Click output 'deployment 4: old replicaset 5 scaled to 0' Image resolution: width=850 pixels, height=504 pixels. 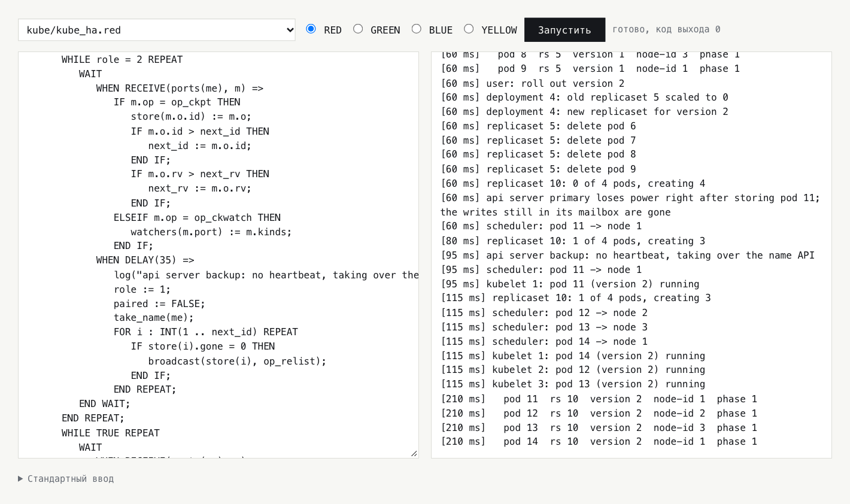pos(584,98)
